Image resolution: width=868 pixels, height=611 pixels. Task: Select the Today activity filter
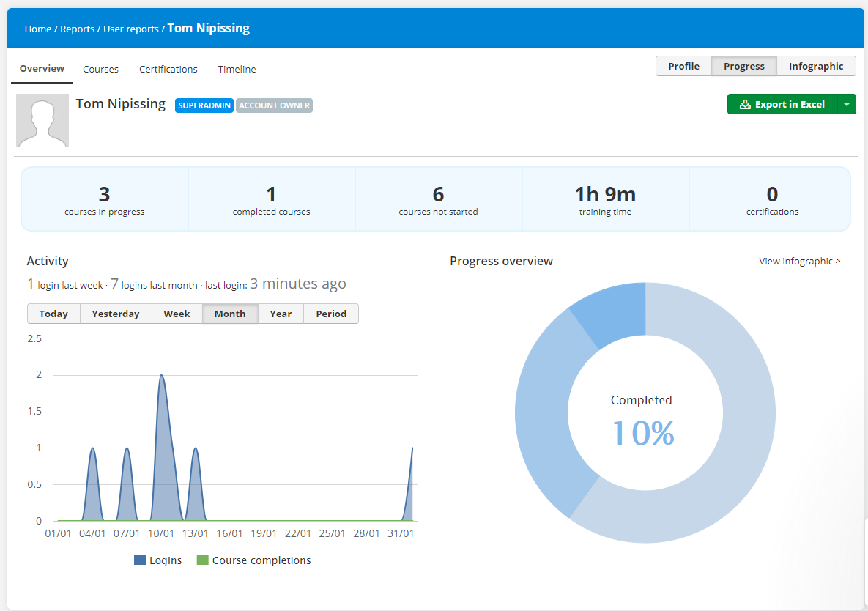pyautogui.click(x=53, y=314)
